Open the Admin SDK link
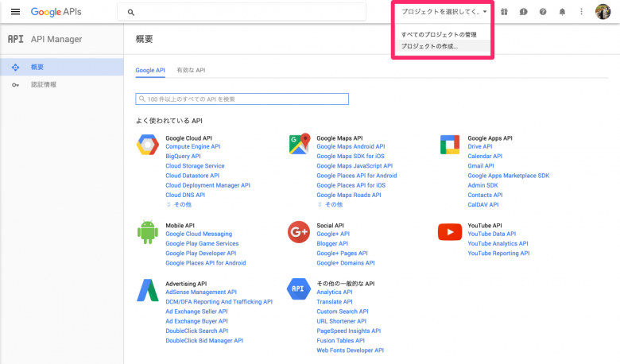 pos(482,185)
